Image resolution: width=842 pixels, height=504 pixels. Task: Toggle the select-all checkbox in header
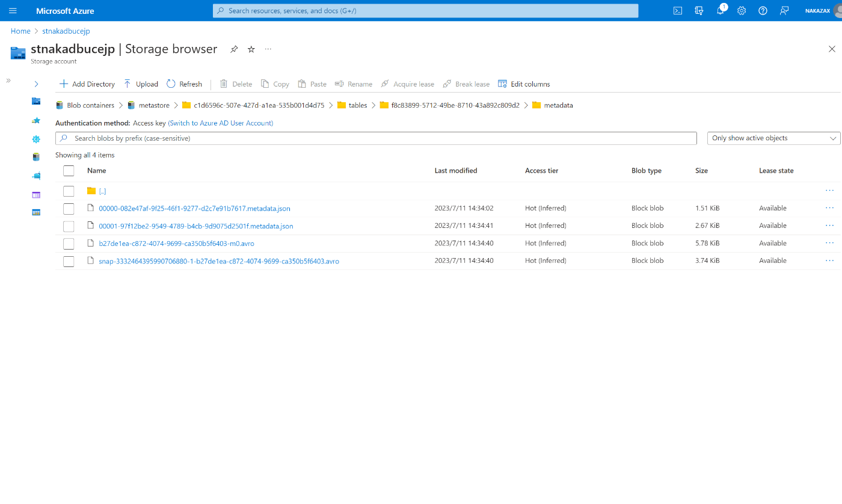(x=69, y=171)
